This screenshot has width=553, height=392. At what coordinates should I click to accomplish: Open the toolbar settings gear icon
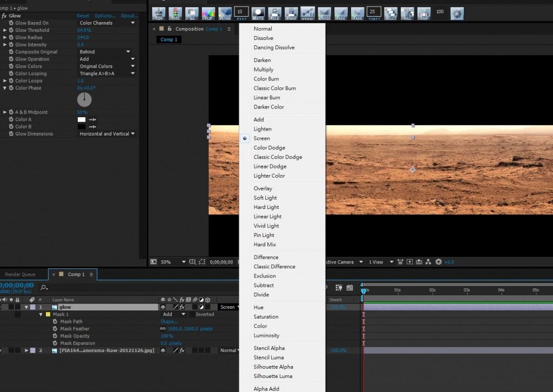(457, 13)
